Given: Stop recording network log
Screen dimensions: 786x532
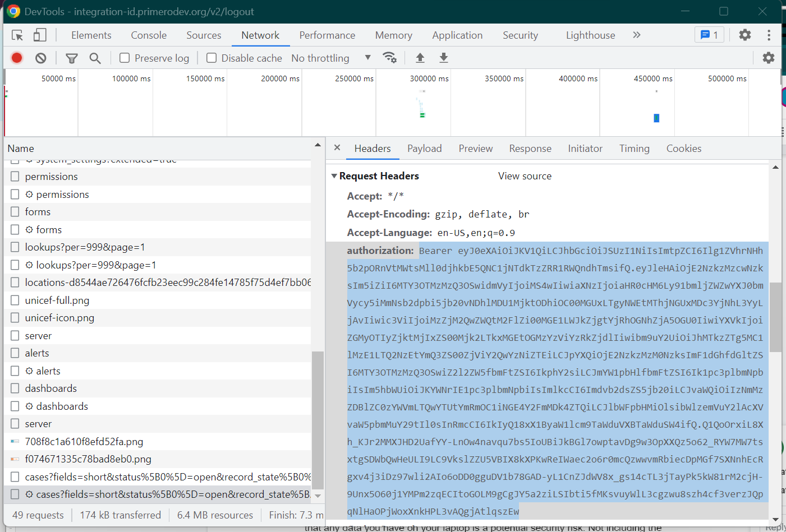Looking at the screenshot, I should (17, 58).
